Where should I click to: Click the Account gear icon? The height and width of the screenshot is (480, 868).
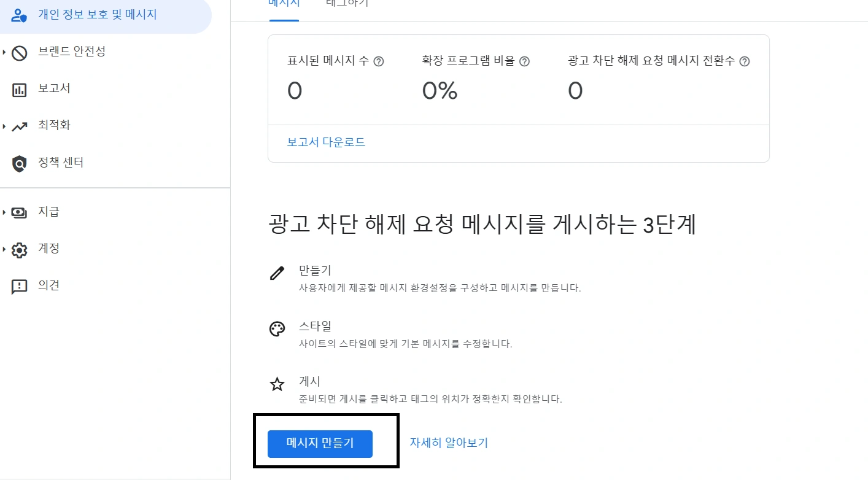click(x=20, y=250)
